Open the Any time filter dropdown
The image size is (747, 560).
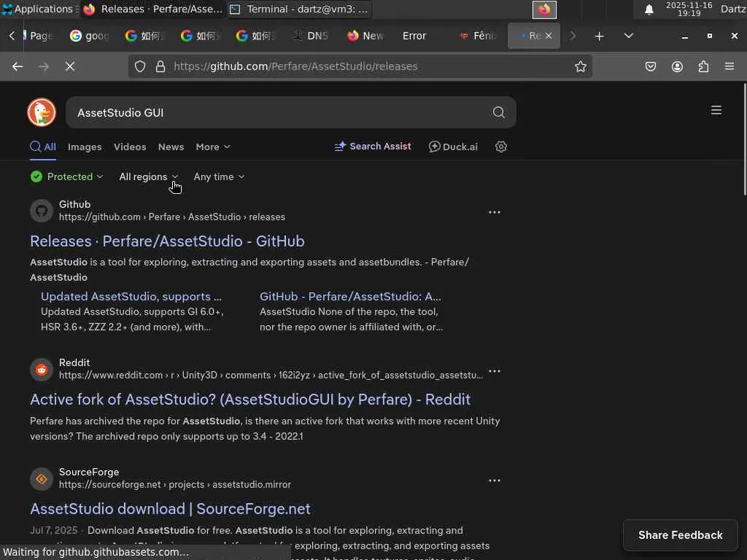coord(219,176)
